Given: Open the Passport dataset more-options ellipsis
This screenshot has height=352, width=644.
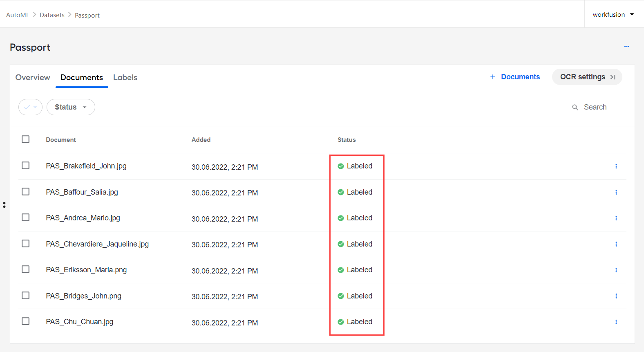Looking at the screenshot, I should click(x=627, y=47).
